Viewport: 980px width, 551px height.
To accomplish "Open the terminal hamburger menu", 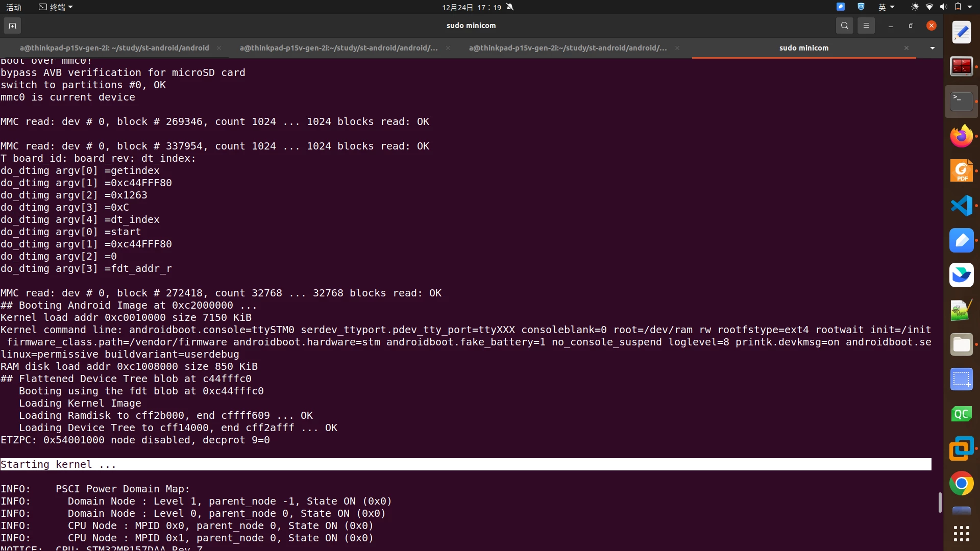I will (x=866, y=26).
